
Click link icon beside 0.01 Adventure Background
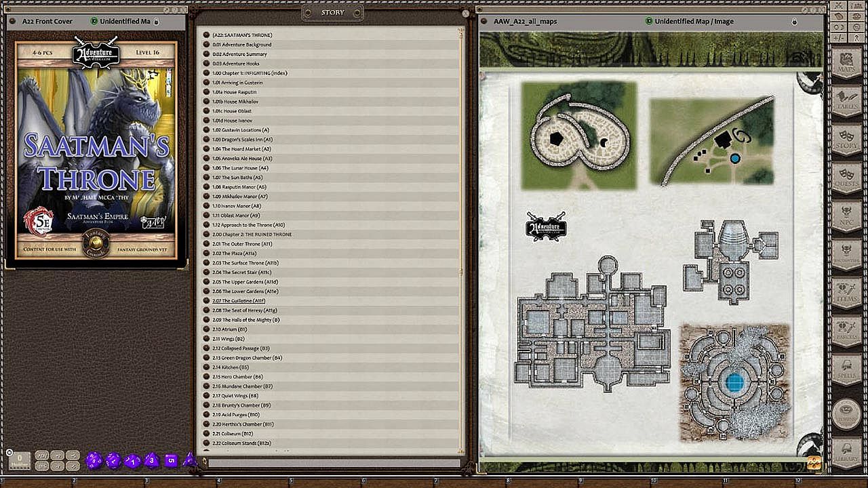pos(206,45)
